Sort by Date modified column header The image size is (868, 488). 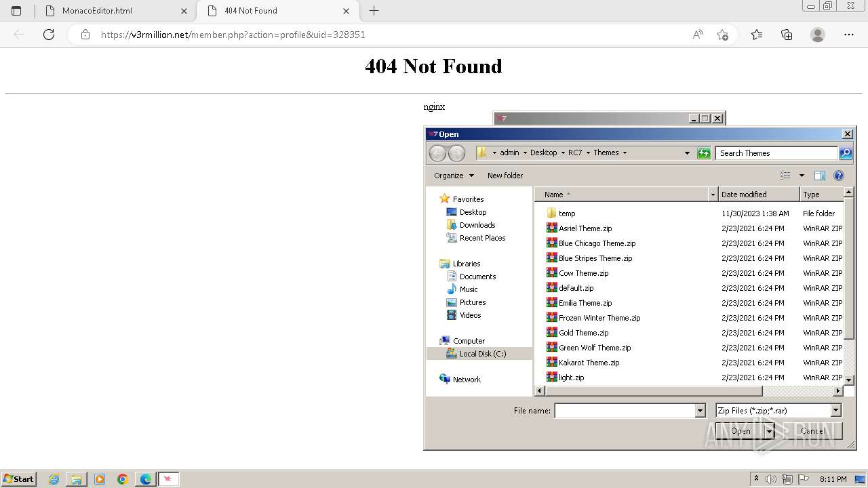click(x=759, y=195)
